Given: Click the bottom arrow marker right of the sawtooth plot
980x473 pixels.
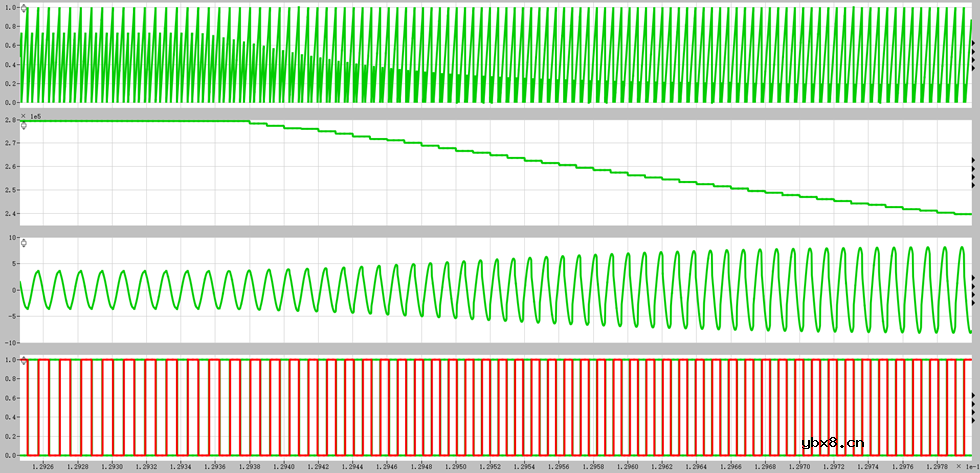Looking at the screenshot, I should click(973, 68).
